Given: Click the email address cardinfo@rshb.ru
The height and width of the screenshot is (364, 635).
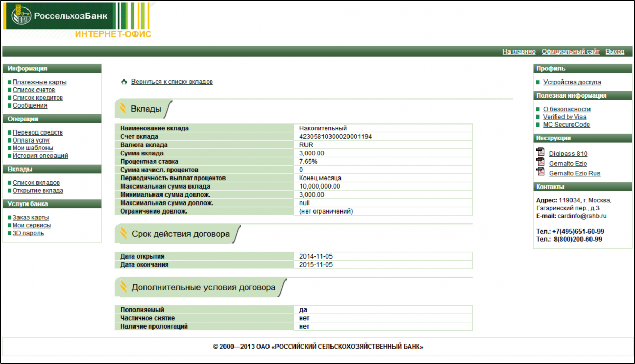Looking at the screenshot, I should coord(582,216).
